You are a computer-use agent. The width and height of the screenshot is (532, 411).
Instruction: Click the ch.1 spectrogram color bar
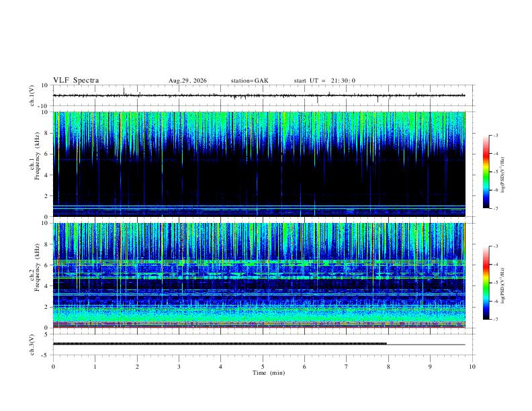(x=486, y=172)
